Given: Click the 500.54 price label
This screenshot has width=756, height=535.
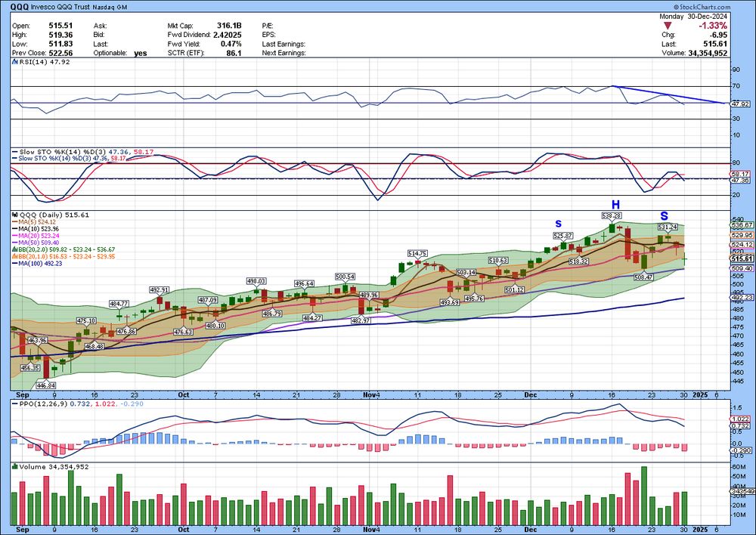Looking at the screenshot, I should coord(345,277).
